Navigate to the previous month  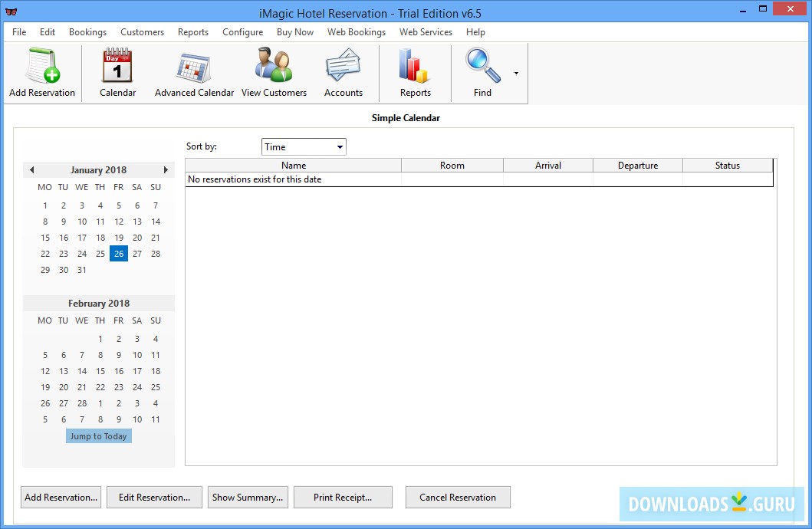pos(31,169)
